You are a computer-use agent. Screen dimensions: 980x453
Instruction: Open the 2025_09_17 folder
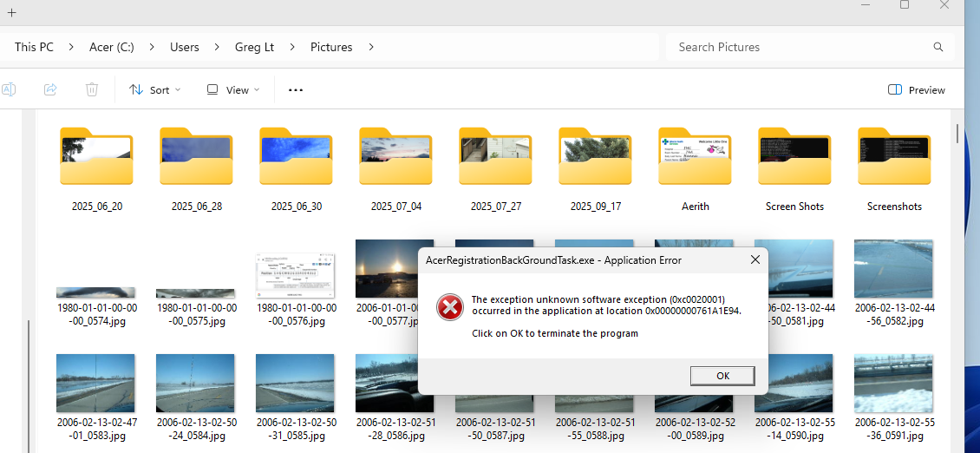coord(596,156)
